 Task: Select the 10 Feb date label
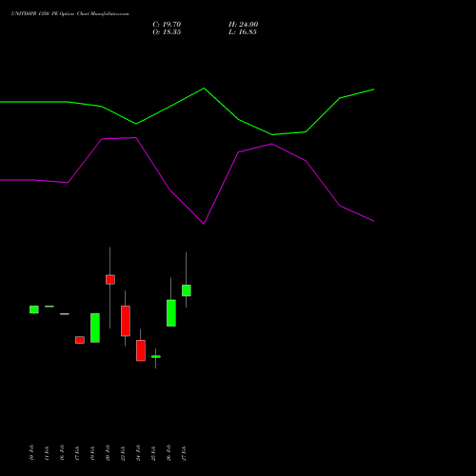31,452
